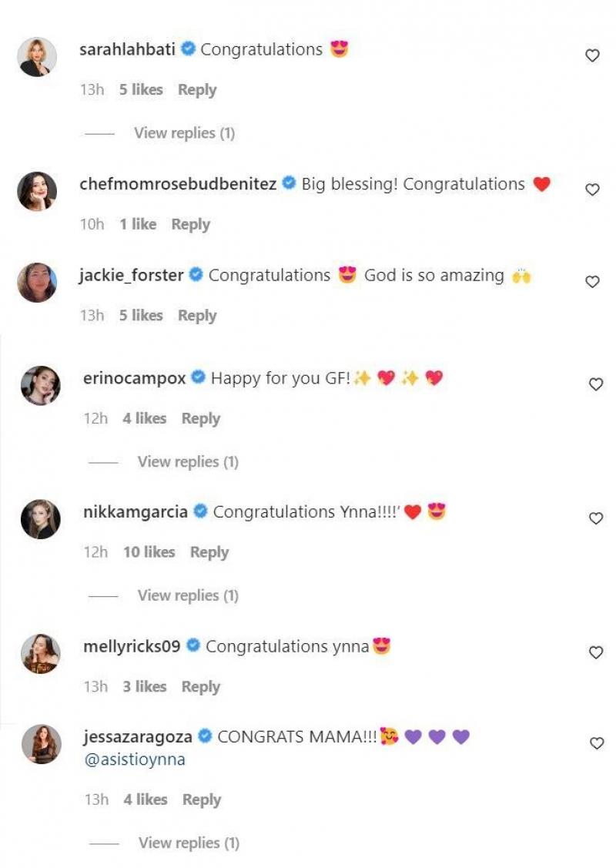This screenshot has height=868, width=616.
Task: Heart nikkamgarcia's Congratulations Ynna comment
Action: coord(595,518)
